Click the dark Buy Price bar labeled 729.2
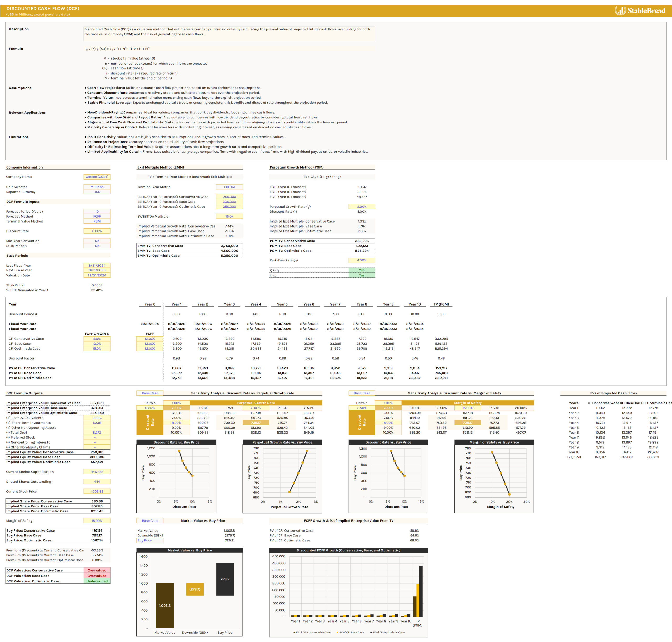This screenshot has width=672, height=642. 225,579
